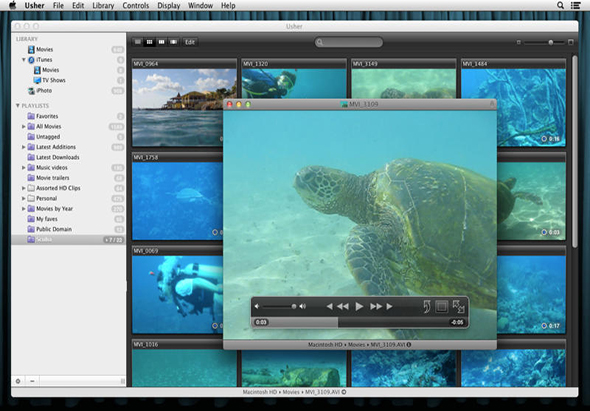This screenshot has width=590, height=411.
Task: Adjust the thumbnail size slider
Action: [x=544, y=42]
